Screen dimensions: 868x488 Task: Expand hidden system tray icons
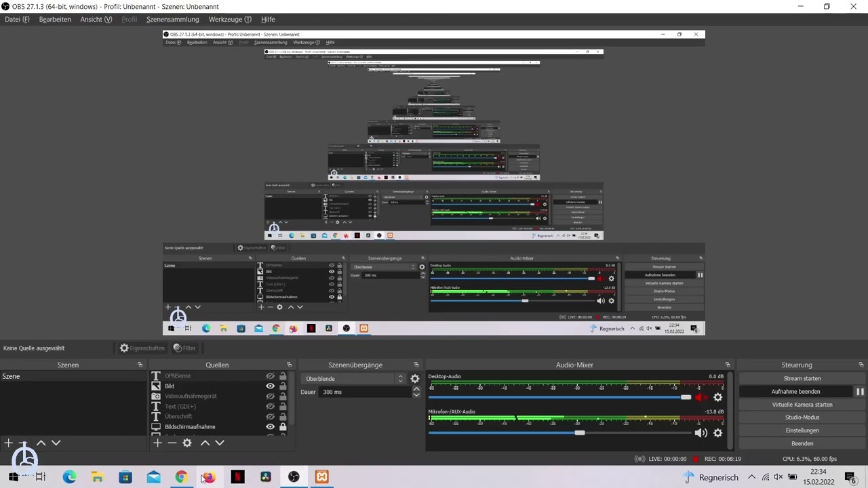751,477
